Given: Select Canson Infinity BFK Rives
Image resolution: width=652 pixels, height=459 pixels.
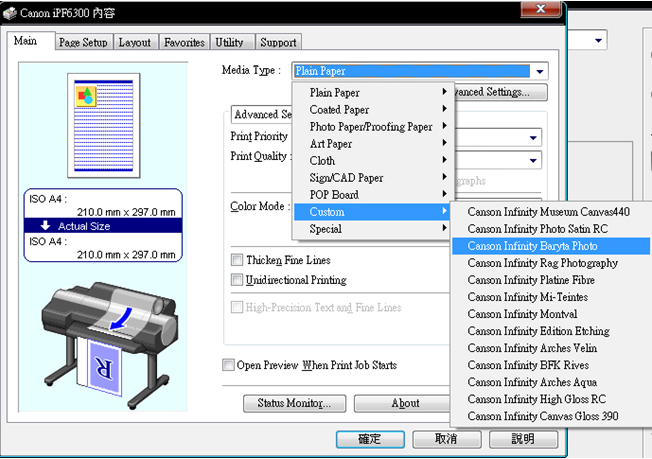Looking at the screenshot, I should (x=551, y=365).
